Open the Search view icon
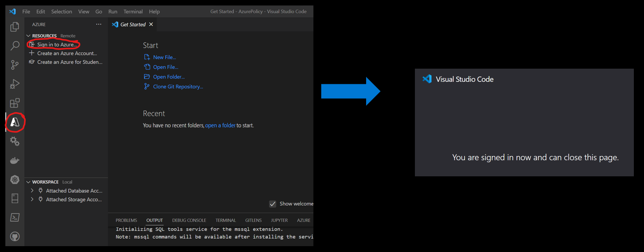The image size is (644, 252). pyautogui.click(x=14, y=46)
